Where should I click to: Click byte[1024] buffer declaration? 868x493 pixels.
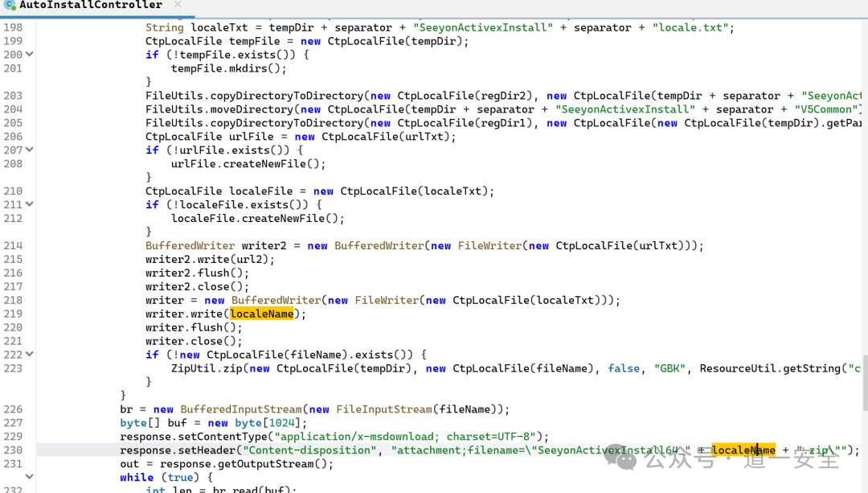(213, 423)
